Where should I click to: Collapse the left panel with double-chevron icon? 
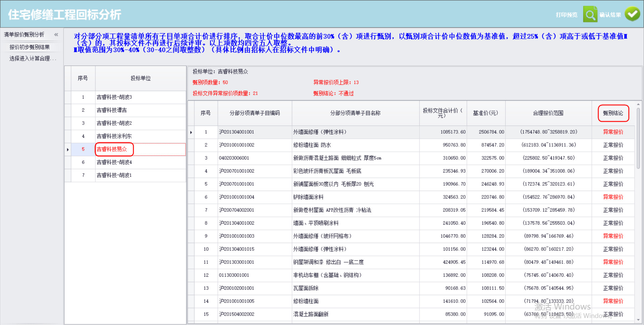(56, 35)
